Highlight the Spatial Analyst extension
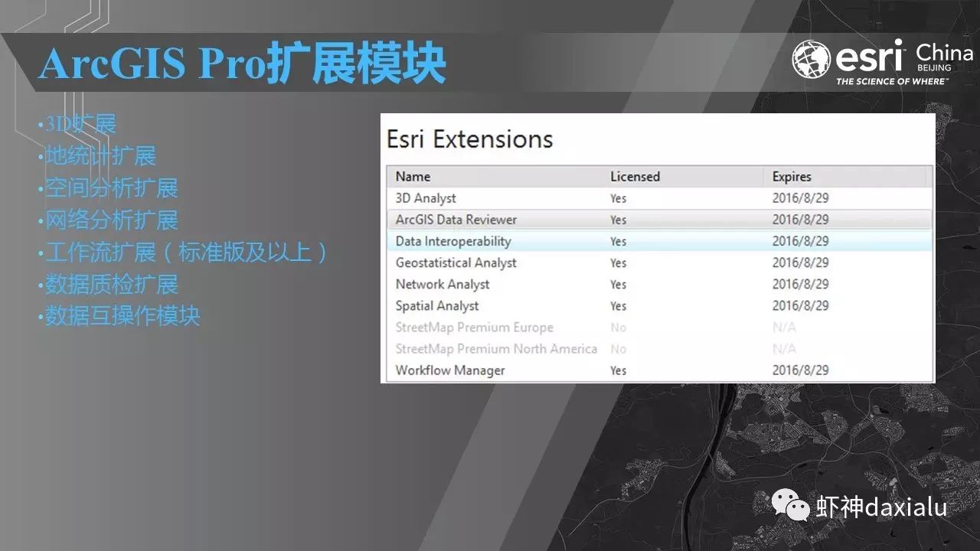Screen dimensions: 980x551 437,305
